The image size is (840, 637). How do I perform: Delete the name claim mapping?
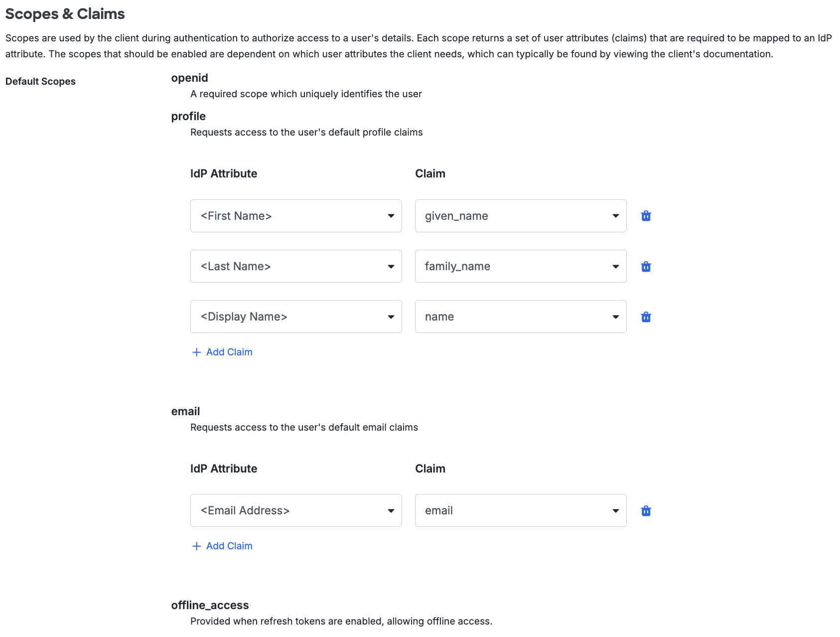point(645,317)
